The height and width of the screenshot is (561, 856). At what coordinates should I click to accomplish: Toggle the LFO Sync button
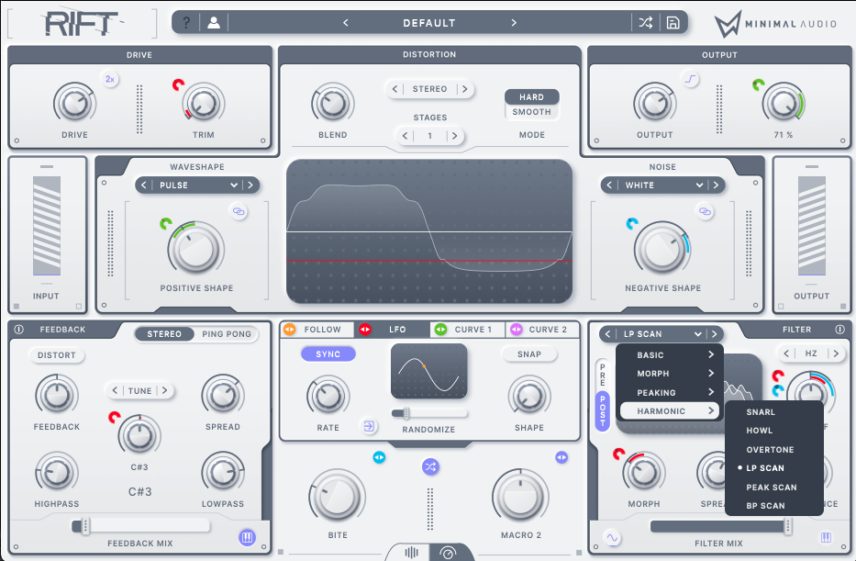coord(328,354)
